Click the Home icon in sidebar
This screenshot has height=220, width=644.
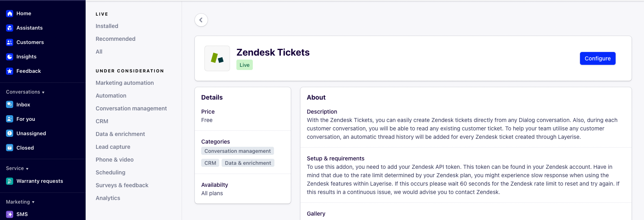point(10,14)
